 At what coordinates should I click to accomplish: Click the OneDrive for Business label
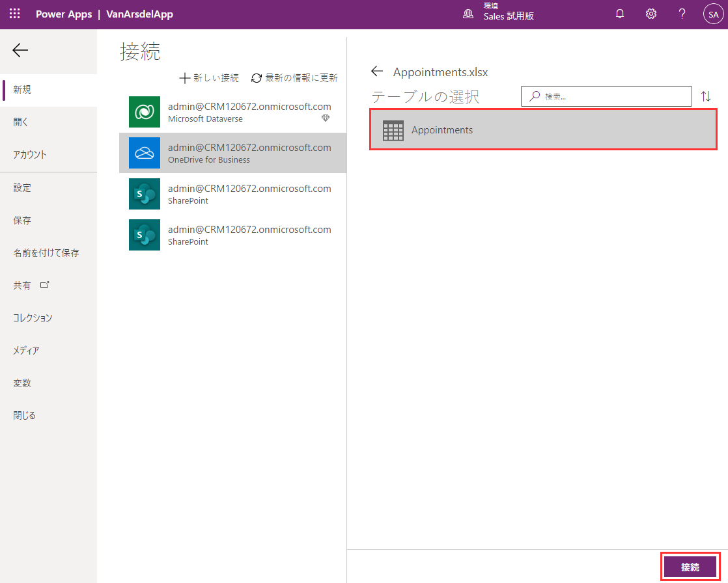tap(209, 159)
